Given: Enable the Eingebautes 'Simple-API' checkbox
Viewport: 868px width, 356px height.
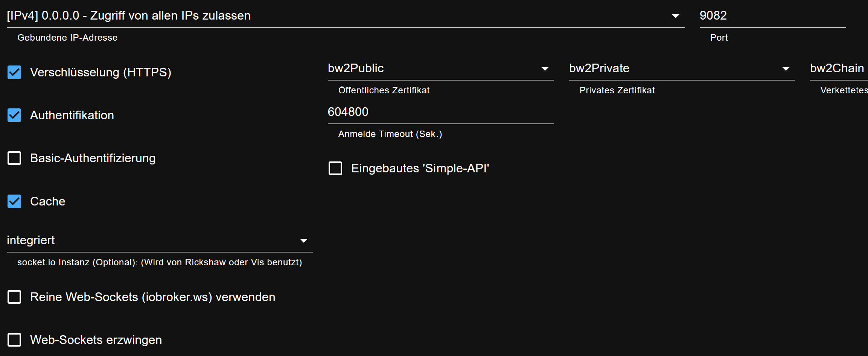Looking at the screenshot, I should point(335,168).
